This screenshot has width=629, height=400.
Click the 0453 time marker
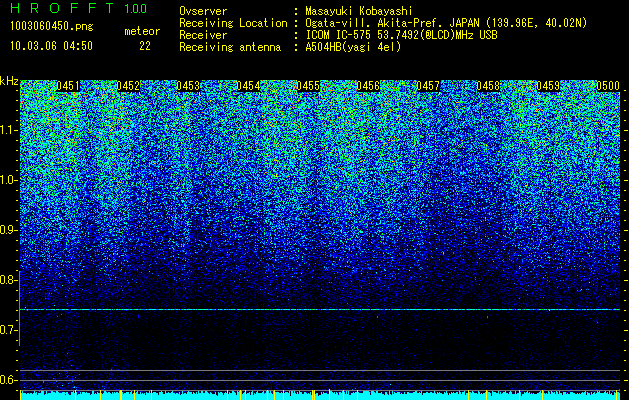point(188,86)
